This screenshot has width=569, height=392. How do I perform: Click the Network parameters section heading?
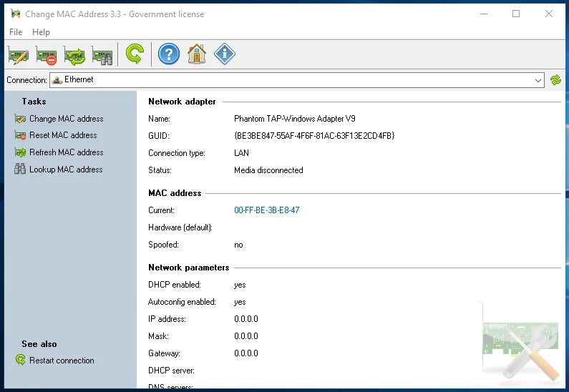coord(189,268)
